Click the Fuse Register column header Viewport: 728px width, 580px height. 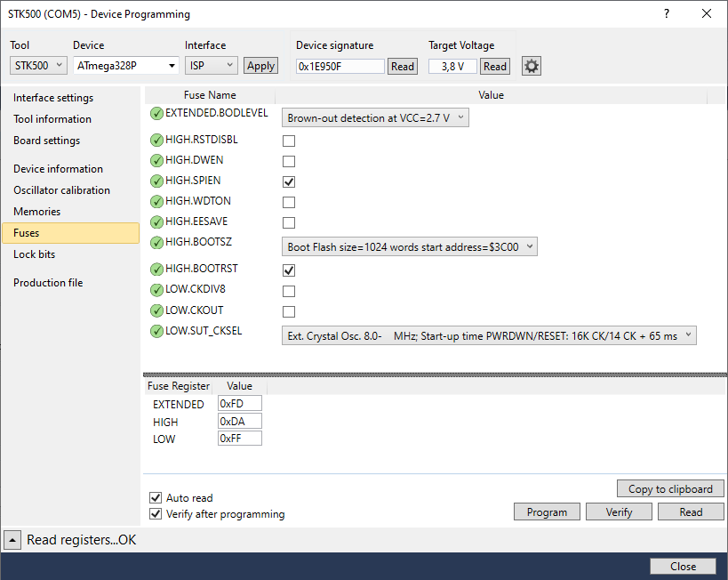click(x=179, y=386)
